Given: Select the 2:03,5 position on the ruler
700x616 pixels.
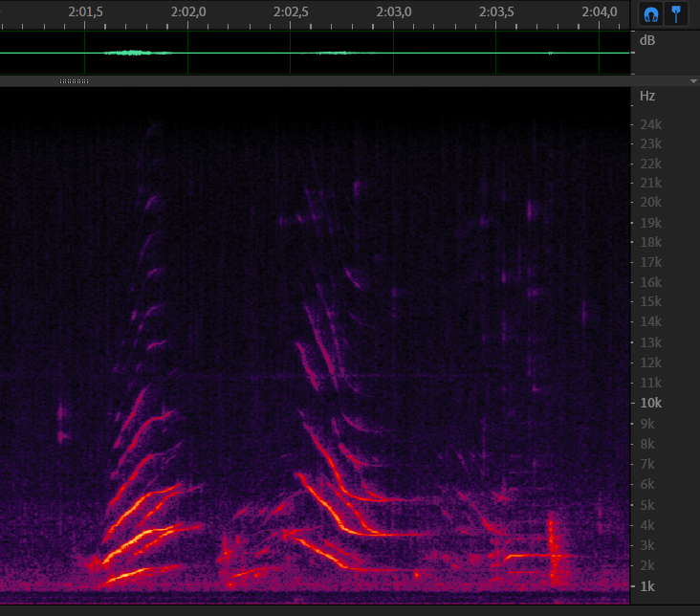Looking at the screenshot, I should pos(495,11).
